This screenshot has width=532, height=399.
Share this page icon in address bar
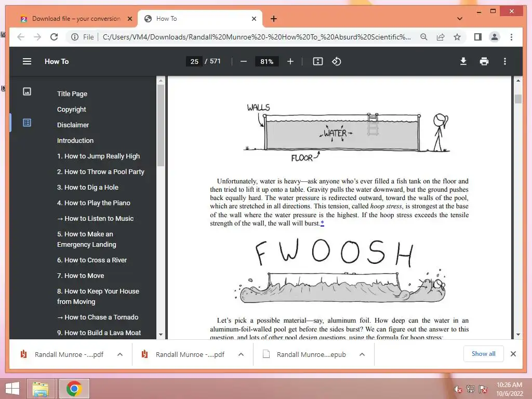pos(441,37)
